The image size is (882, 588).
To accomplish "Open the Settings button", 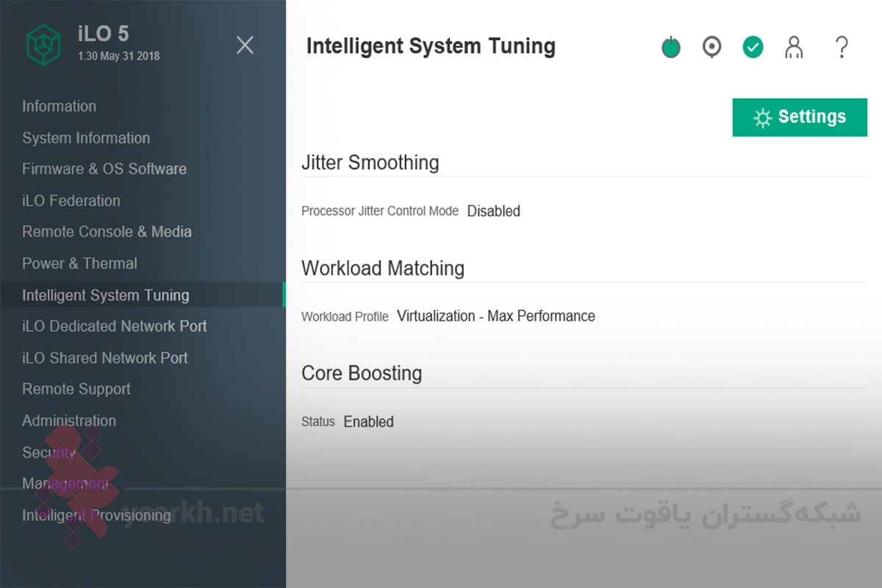I will (800, 117).
